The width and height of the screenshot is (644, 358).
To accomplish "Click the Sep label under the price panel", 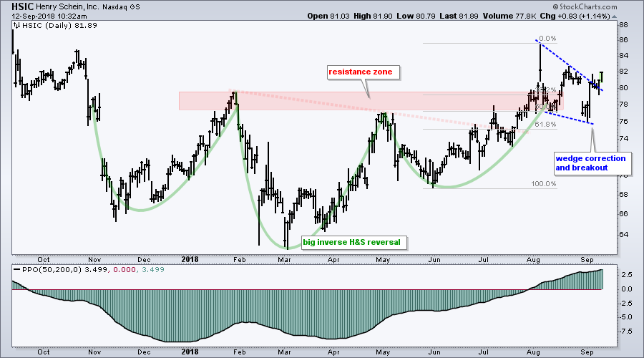I will tap(587, 260).
